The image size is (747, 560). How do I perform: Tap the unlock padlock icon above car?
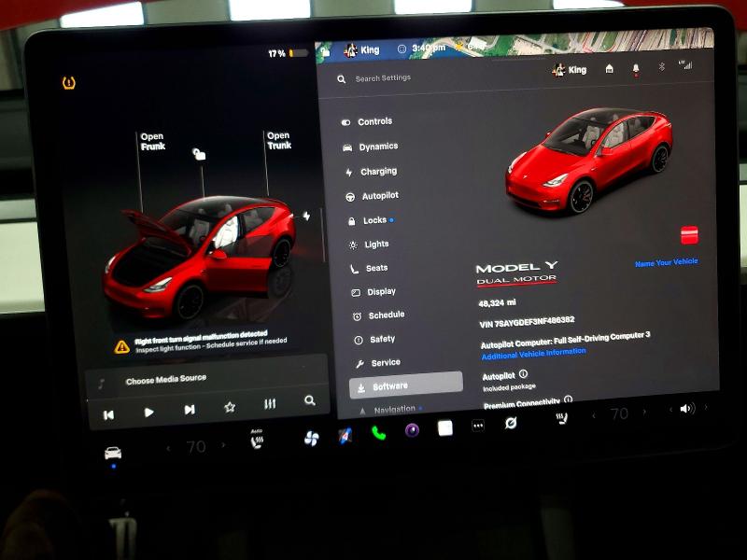pos(199,154)
